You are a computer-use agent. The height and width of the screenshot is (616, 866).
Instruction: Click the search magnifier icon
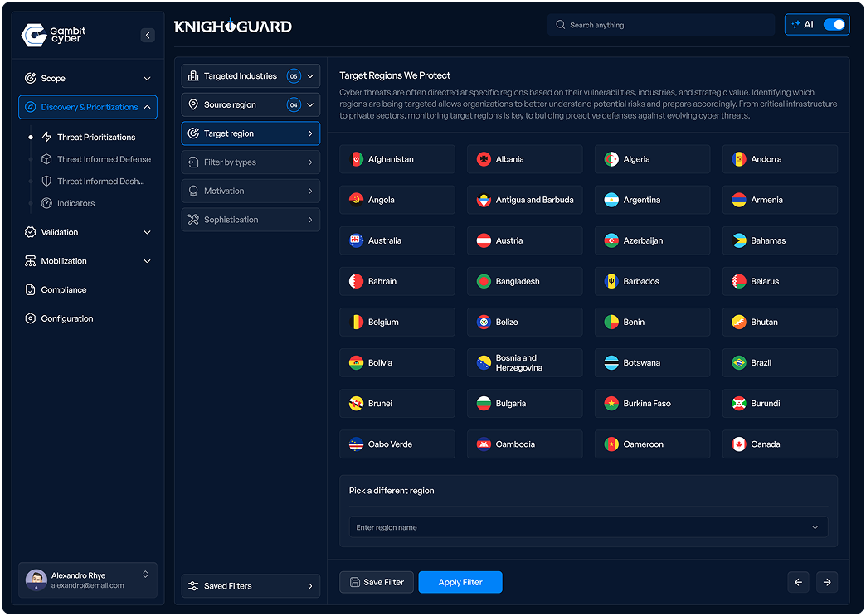560,25
